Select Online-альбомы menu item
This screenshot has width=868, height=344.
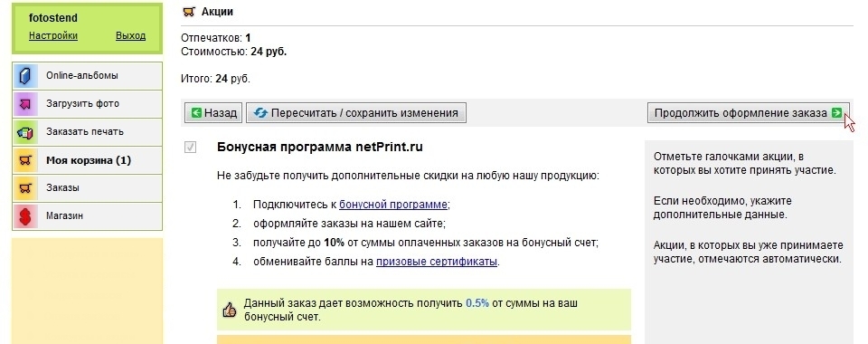pos(87,76)
